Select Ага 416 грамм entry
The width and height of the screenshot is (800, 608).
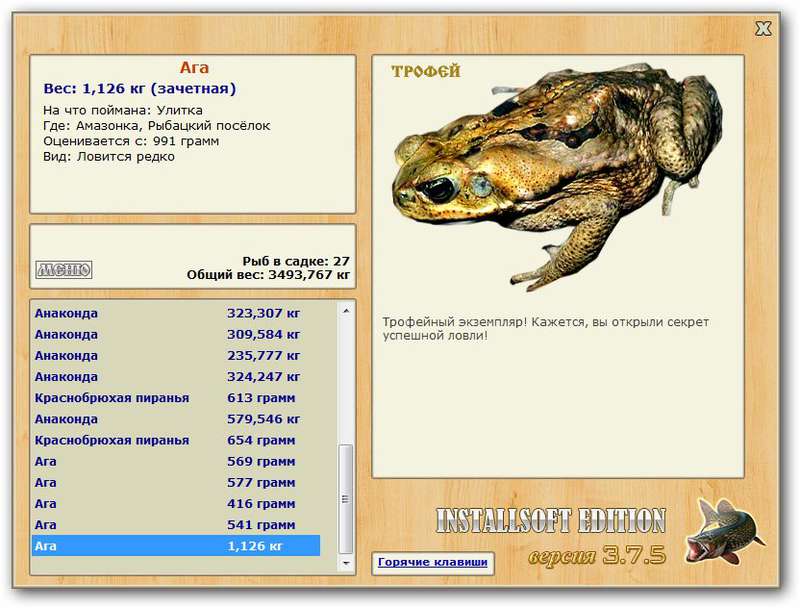click(x=176, y=504)
